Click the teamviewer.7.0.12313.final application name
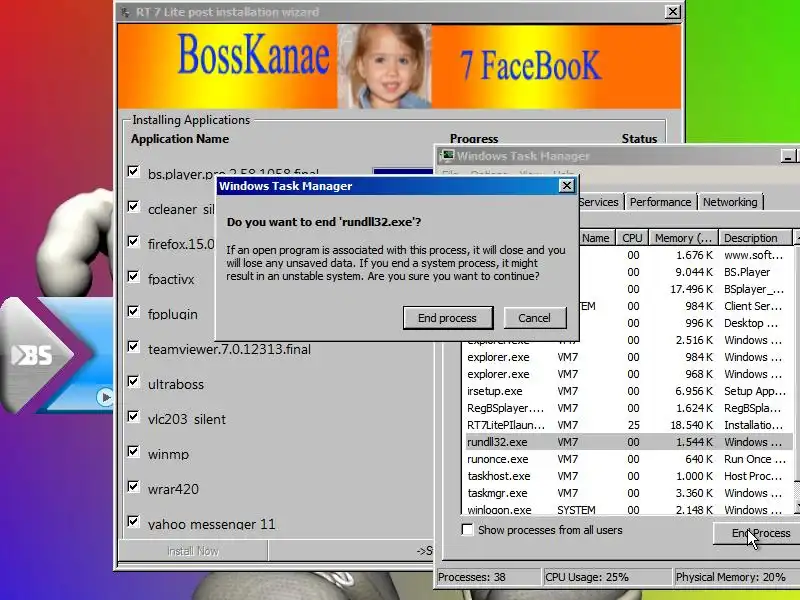The width and height of the screenshot is (800, 600). pos(229,349)
